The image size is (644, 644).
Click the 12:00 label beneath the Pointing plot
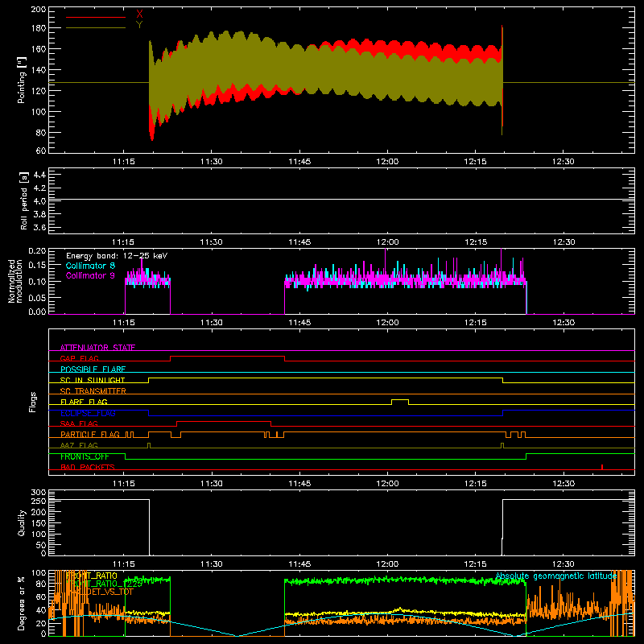[x=387, y=162]
